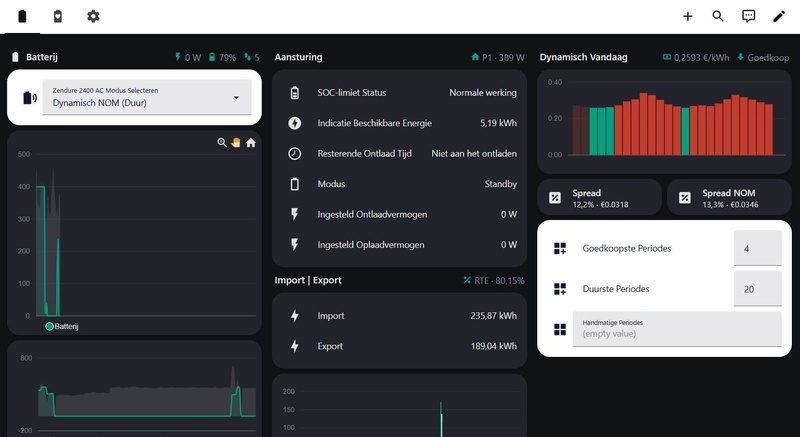This screenshot has width=800, height=437.
Task: Click the Aansturing section heading
Action: tap(298, 57)
